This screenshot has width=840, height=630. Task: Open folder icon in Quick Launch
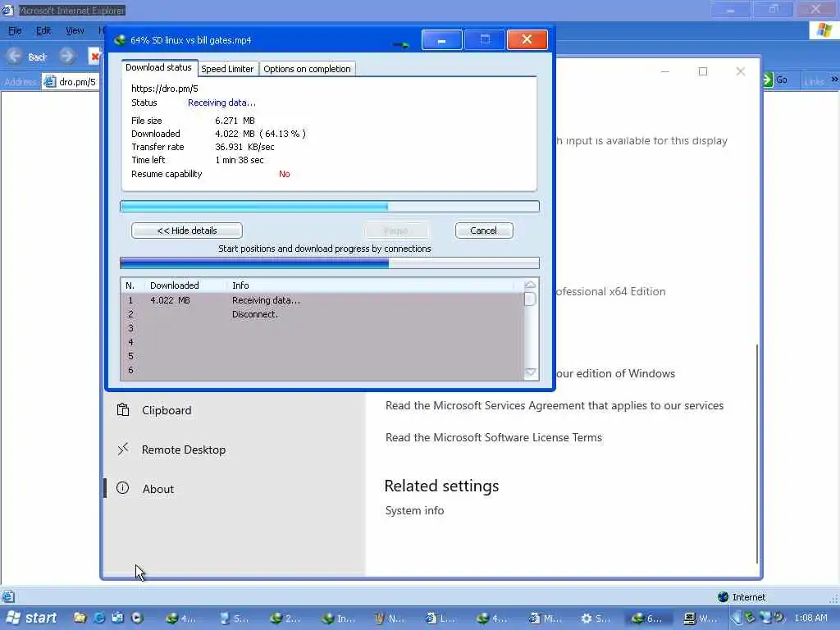point(80,618)
